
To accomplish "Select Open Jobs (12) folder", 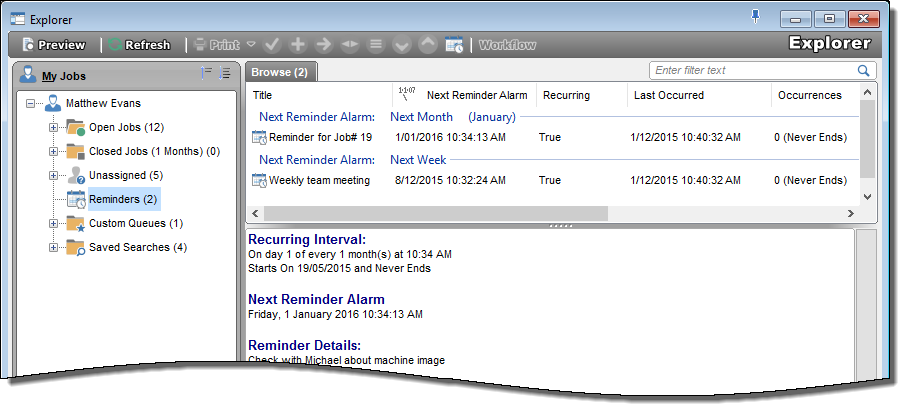I will [x=126, y=127].
